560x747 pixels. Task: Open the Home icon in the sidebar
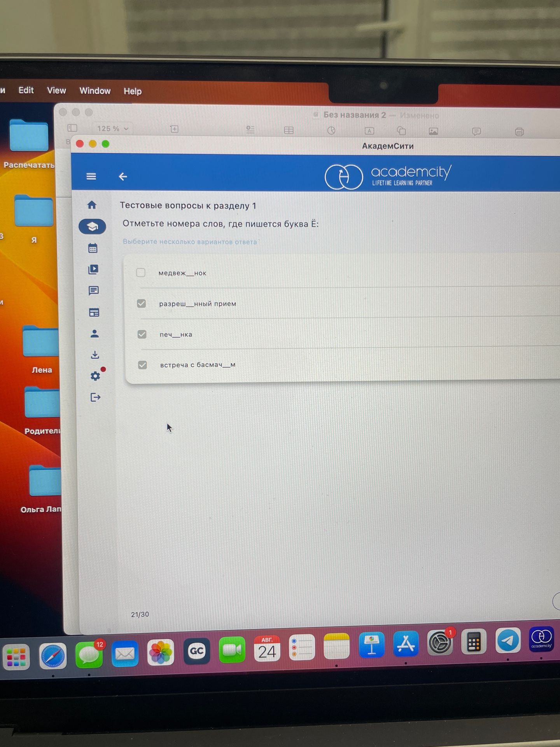pyautogui.click(x=92, y=205)
